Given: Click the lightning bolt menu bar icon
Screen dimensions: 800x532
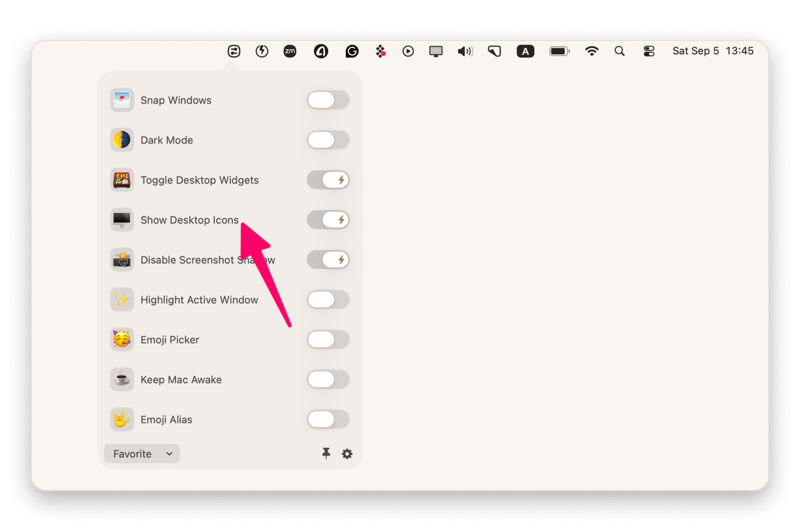Looking at the screenshot, I should coord(262,51).
